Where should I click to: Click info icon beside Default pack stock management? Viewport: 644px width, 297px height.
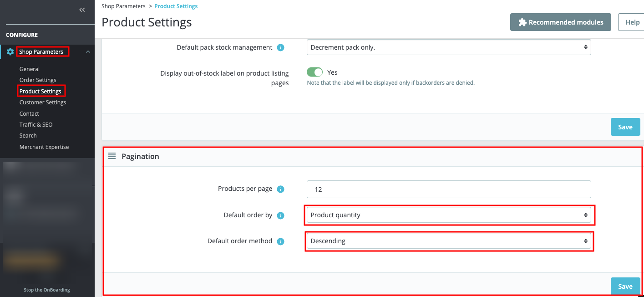point(281,47)
